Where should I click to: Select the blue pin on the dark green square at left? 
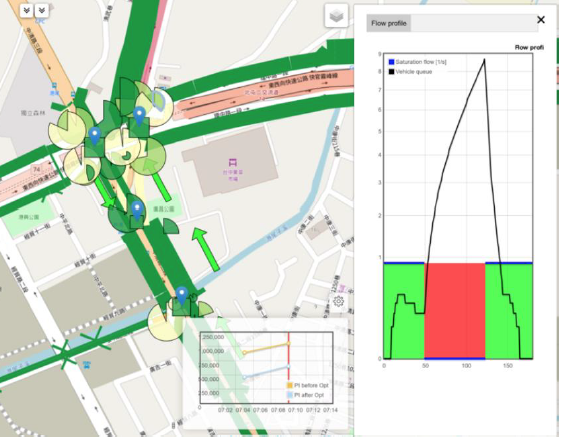94,136
